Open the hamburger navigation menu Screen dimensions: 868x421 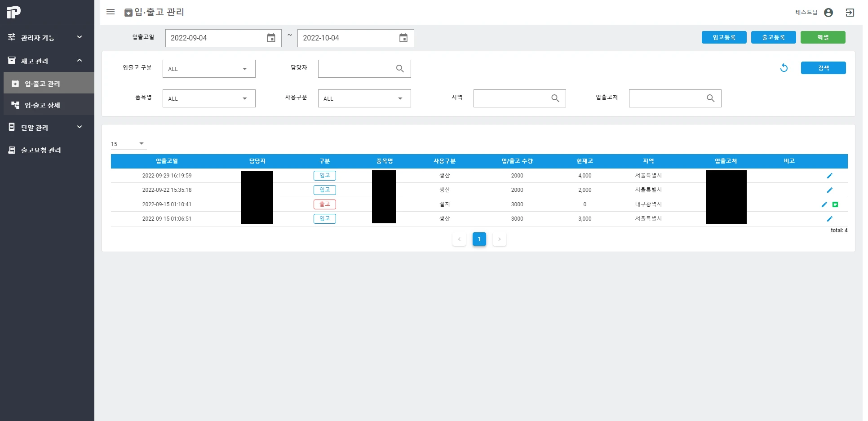coord(111,12)
